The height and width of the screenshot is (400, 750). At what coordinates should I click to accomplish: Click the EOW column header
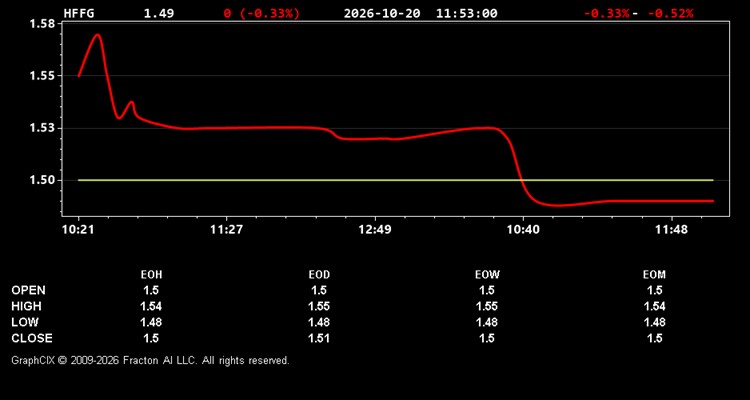487,275
